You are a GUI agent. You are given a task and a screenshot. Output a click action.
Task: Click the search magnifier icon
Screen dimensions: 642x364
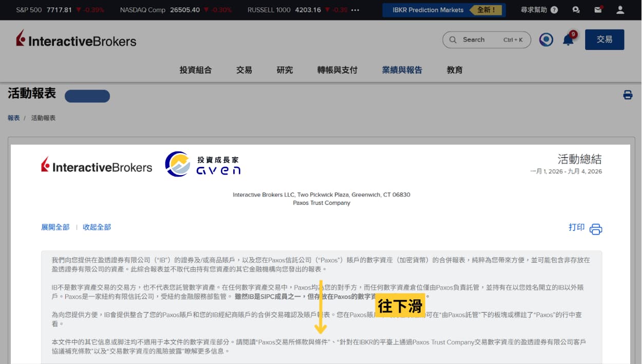pos(452,40)
